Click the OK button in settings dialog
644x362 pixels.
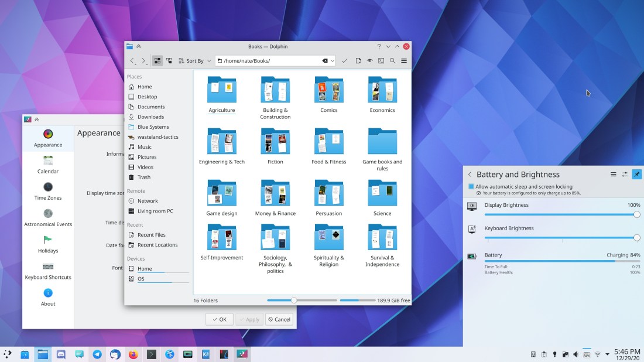(219, 319)
